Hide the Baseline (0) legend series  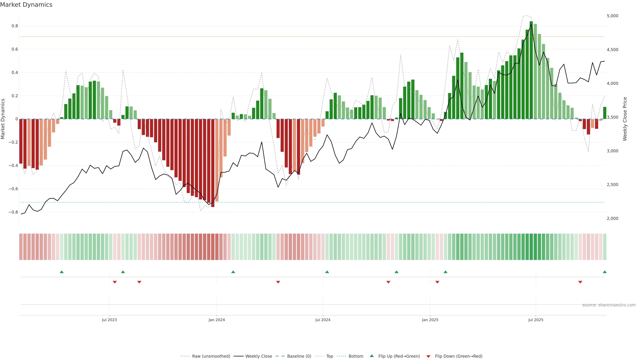[299, 356]
